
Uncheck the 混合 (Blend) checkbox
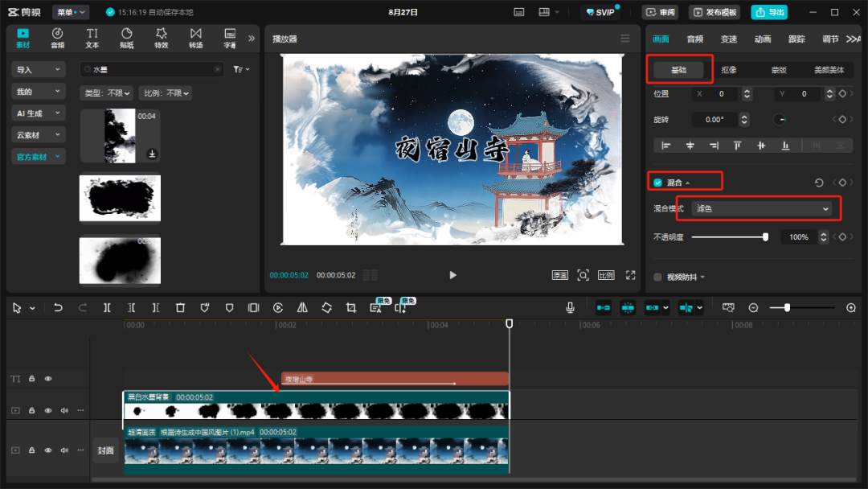pos(657,183)
